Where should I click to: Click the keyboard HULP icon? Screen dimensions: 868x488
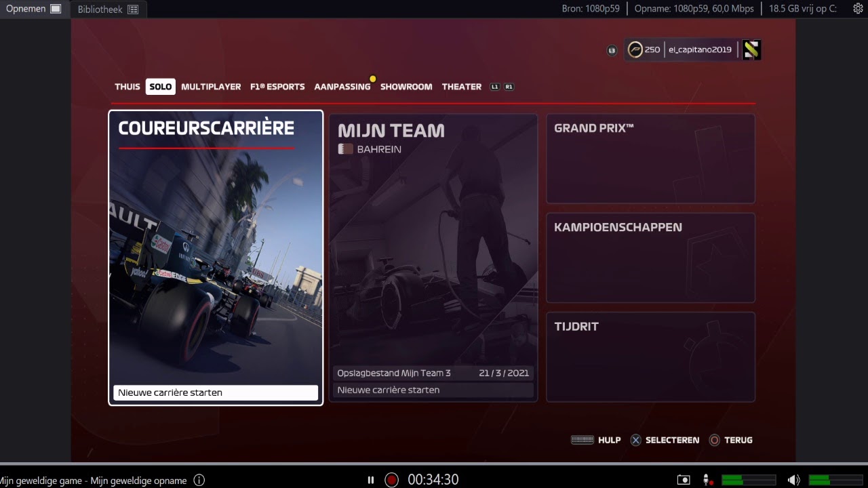point(583,440)
